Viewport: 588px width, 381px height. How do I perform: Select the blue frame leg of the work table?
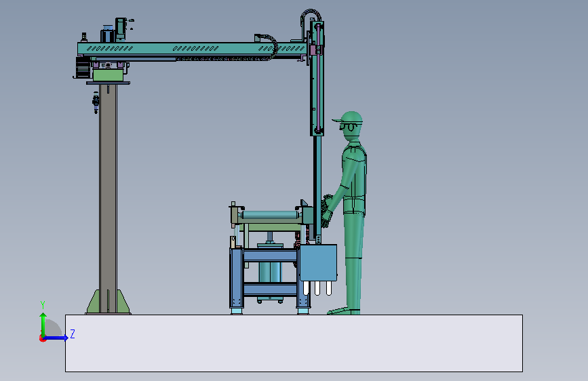(236, 278)
